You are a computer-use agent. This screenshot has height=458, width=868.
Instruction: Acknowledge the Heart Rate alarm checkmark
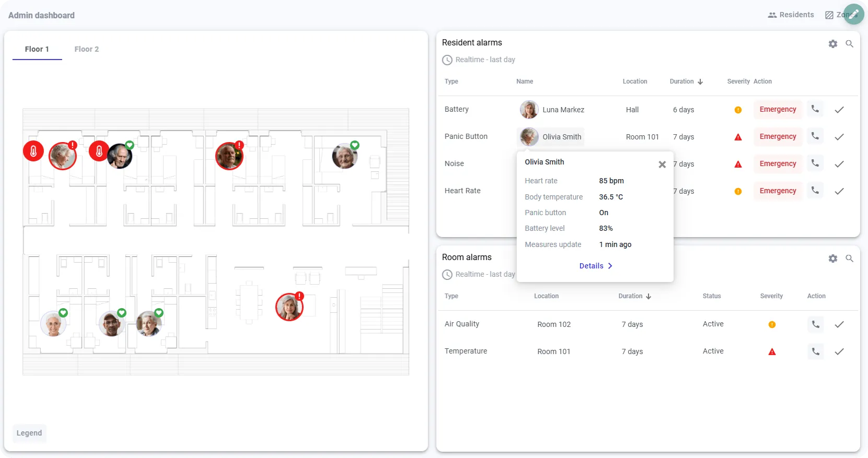839,191
